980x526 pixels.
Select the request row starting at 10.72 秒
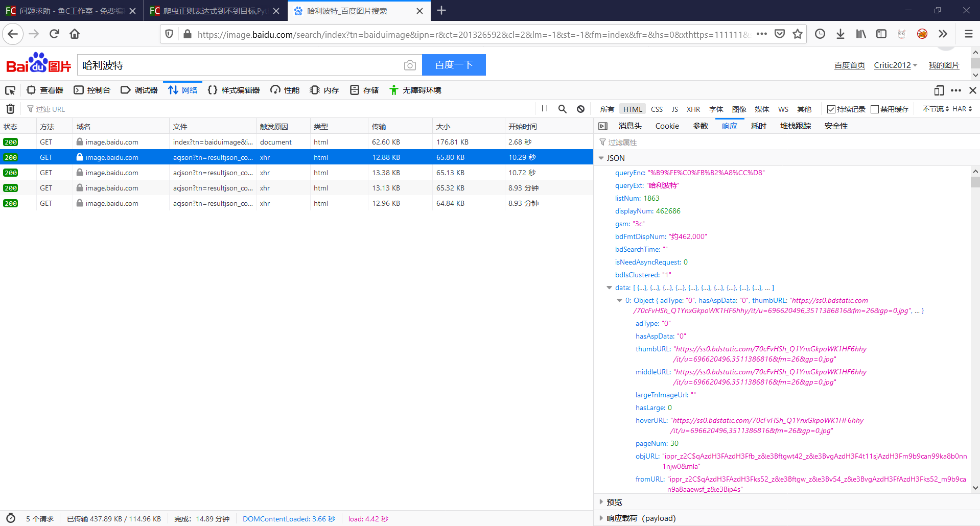coord(296,173)
